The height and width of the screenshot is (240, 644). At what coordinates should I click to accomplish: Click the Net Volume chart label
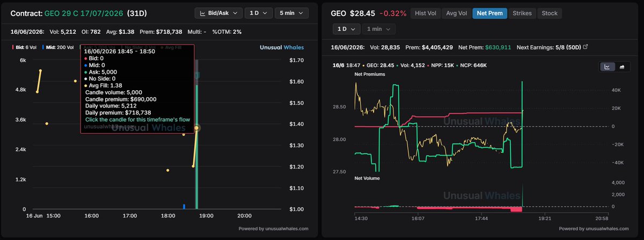pos(367,178)
